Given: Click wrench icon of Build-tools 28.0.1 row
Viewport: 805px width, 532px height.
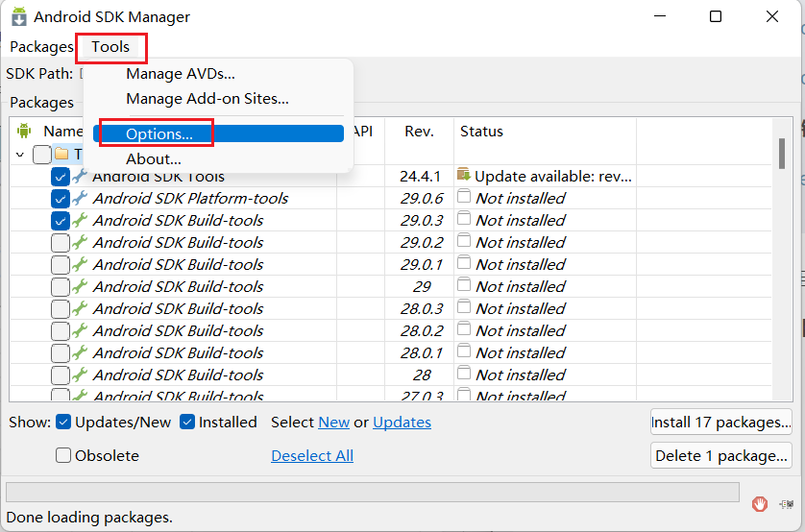Looking at the screenshot, I should click(80, 352).
